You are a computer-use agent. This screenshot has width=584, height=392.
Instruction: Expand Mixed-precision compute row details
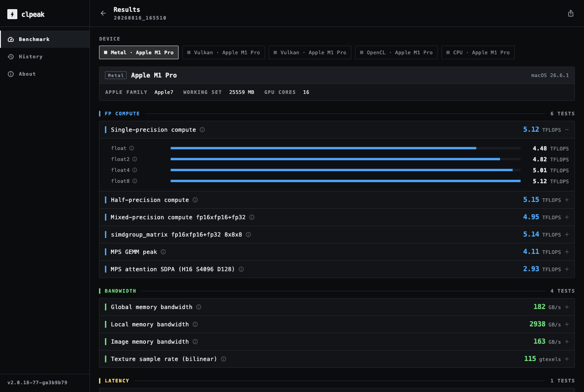click(567, 217)
